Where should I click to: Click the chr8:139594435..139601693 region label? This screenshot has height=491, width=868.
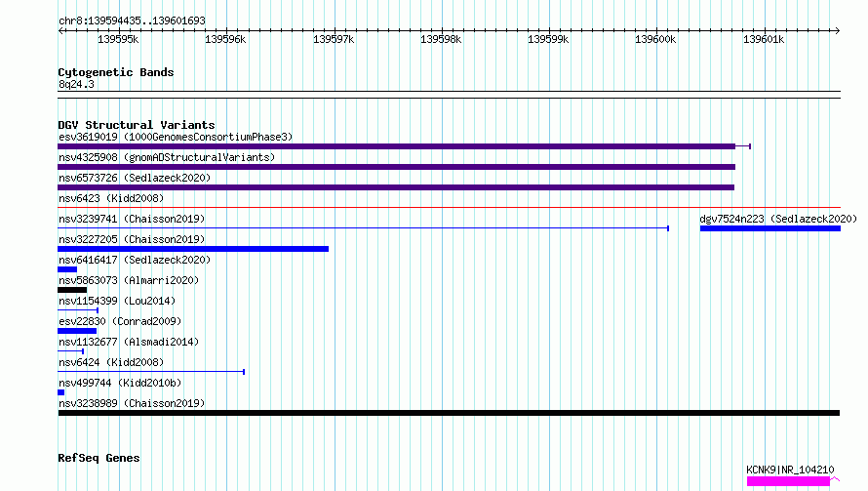coord(132,21)
